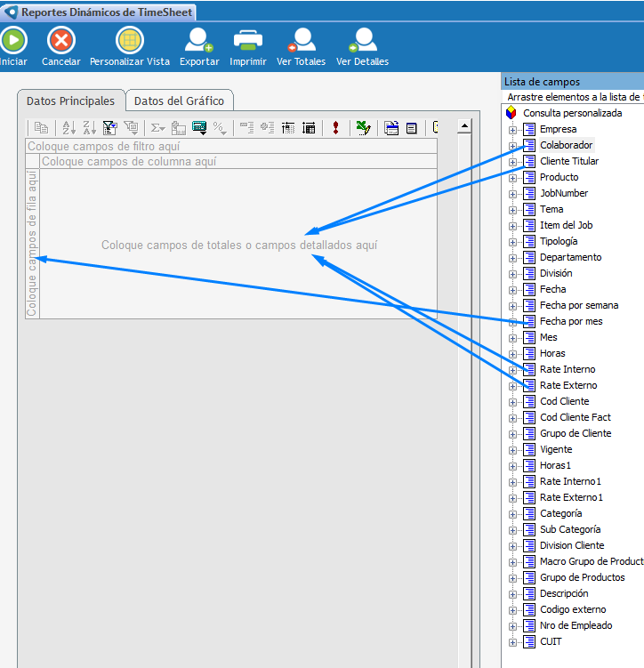Click the Exportar icon
This screenshot has width=644, height=668.
(198, 41)
